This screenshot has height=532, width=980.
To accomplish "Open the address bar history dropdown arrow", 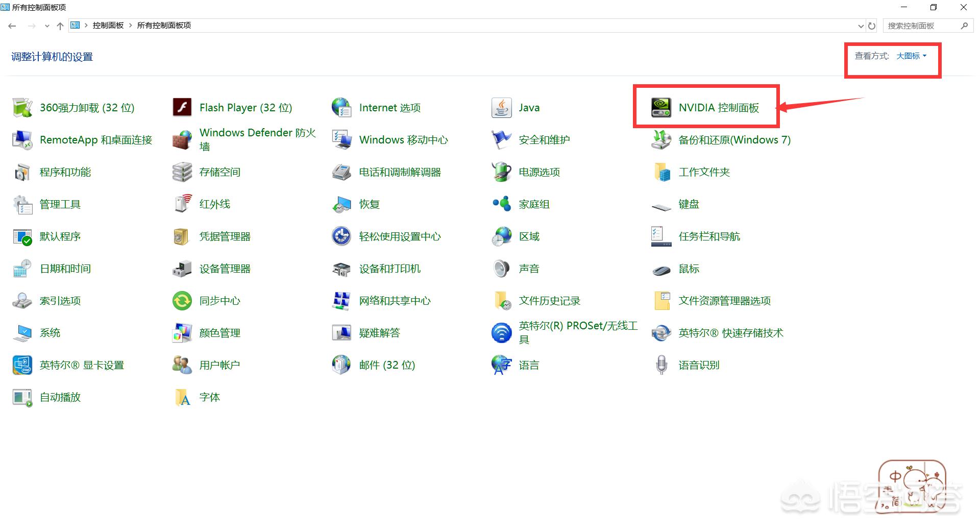I will pyautogui.click(x=861, y=26).
